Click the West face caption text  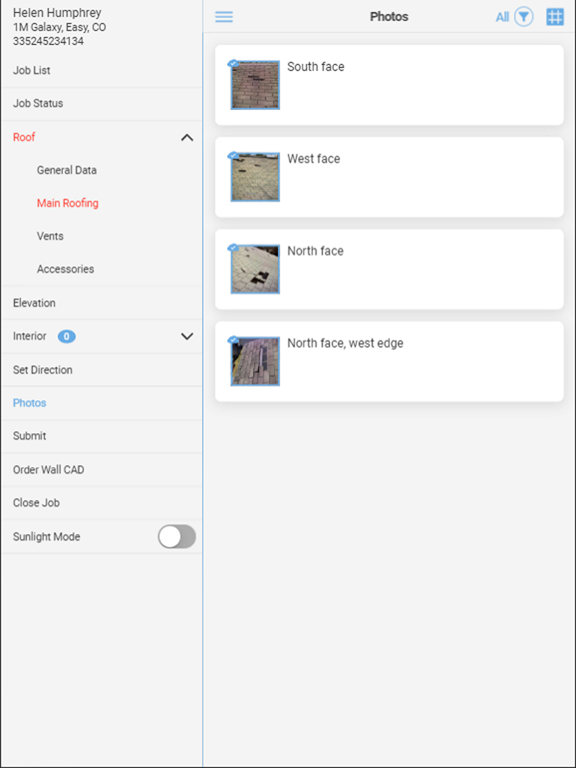point(313,159)
